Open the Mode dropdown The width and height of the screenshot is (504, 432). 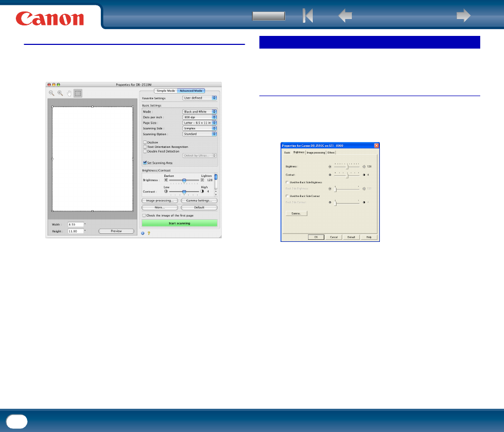[x=200, y=111]
